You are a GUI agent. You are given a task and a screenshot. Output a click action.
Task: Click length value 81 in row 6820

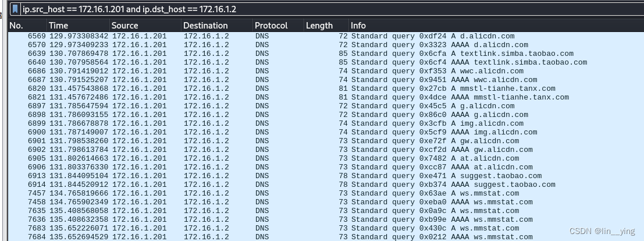click(x=343, y=88)
